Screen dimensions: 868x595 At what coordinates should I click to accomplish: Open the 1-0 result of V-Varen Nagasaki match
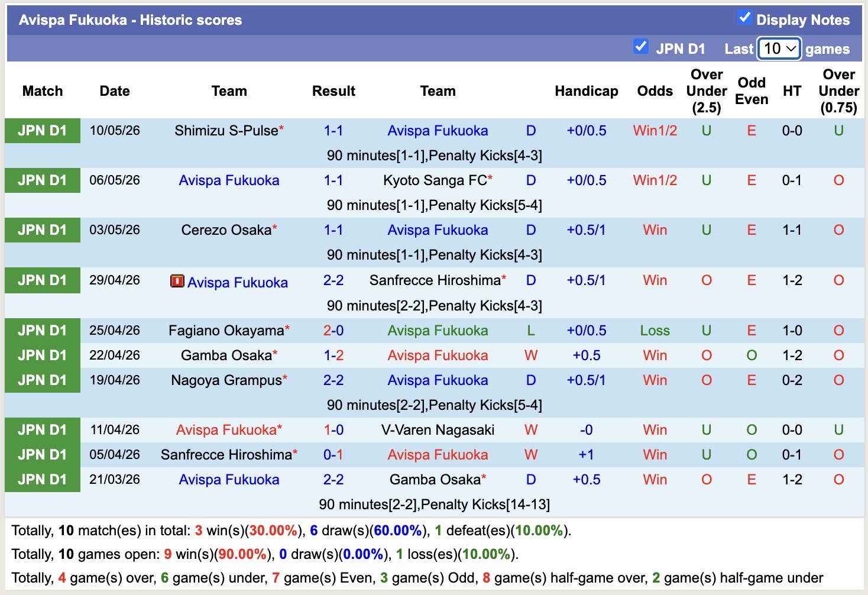pos(333,430)
